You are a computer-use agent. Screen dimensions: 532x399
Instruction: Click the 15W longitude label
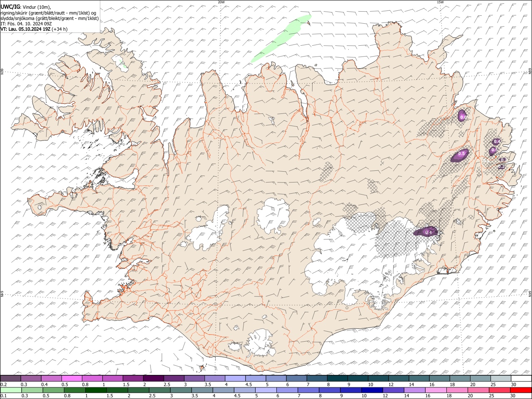pos(440,2)
